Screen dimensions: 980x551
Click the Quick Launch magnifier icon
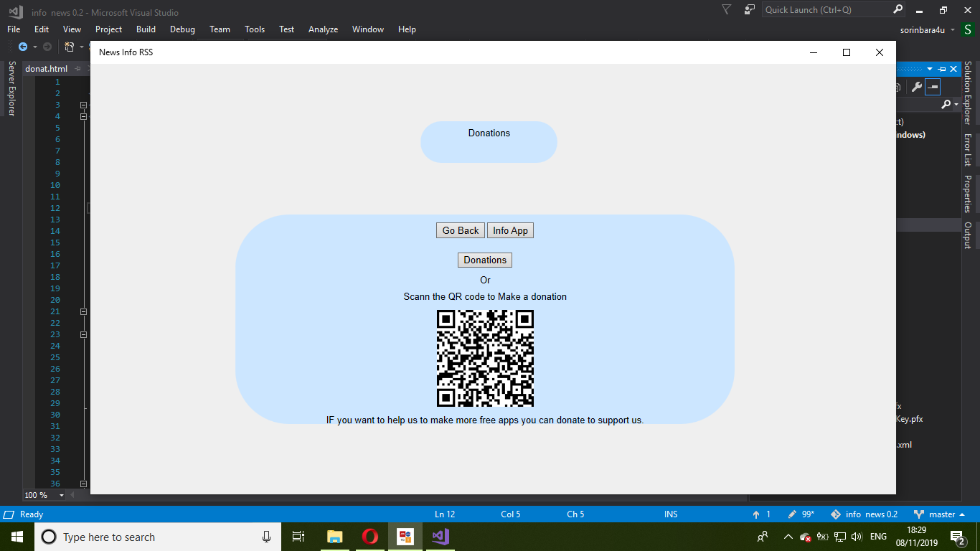tap(897, 10)
